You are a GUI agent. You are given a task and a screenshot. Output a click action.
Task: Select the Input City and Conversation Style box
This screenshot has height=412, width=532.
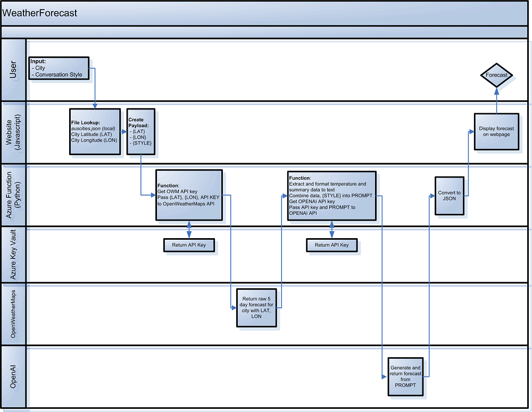tap(59, 68)
